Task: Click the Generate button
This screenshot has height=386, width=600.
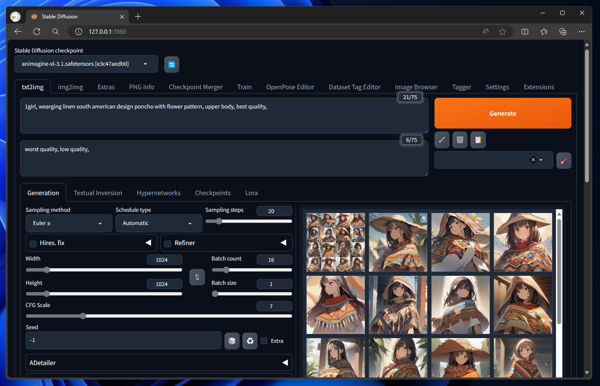Action: [x=503, y=113]
